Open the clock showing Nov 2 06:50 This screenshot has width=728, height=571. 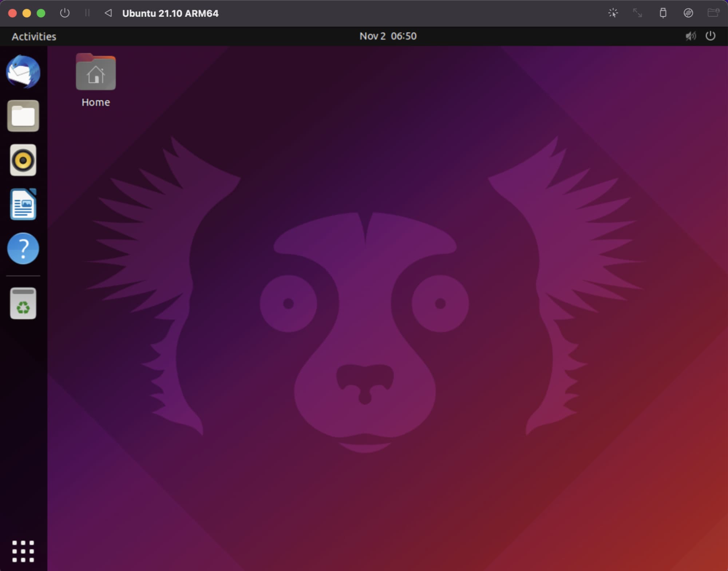click(388, 36)
